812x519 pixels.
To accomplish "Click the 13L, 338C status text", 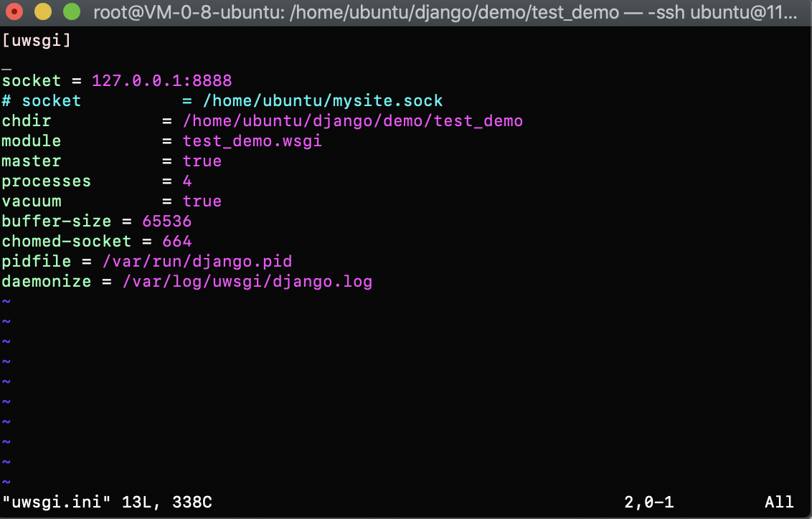I will tap(166, 502).
